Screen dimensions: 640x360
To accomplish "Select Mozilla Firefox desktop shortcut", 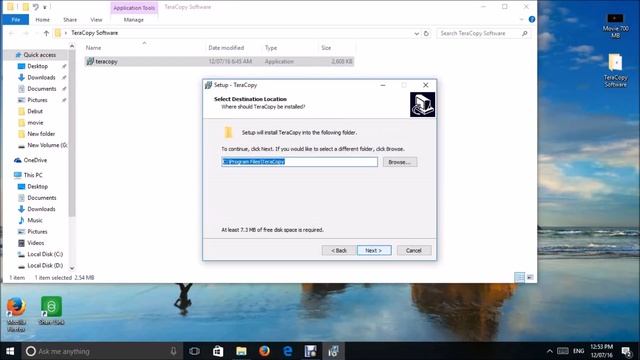I will [x=16, y=314].
